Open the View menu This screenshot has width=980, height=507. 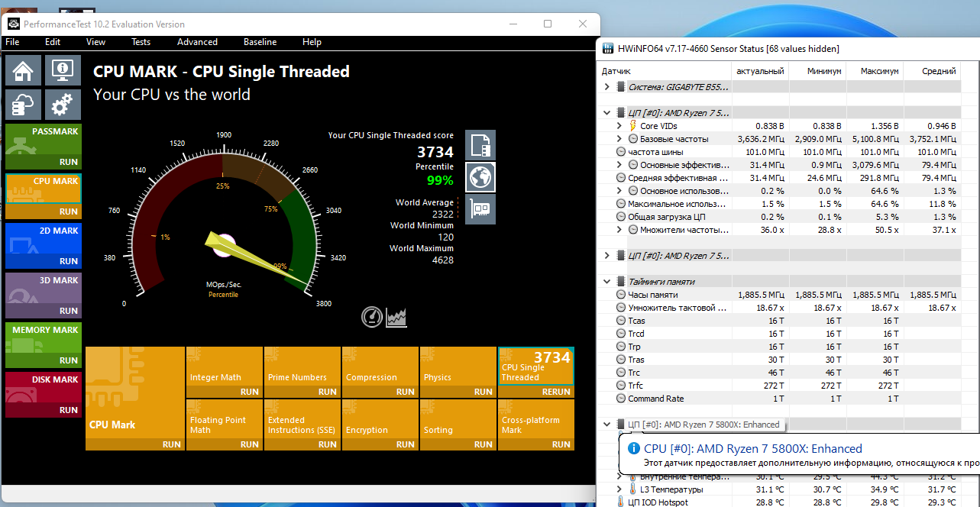coord(96,42)
